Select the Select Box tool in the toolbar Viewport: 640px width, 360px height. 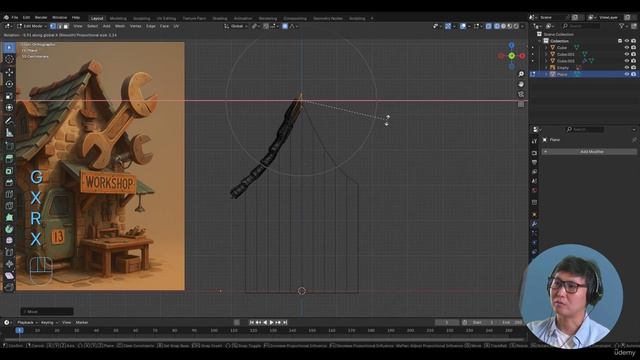click(x=9, y=48)
